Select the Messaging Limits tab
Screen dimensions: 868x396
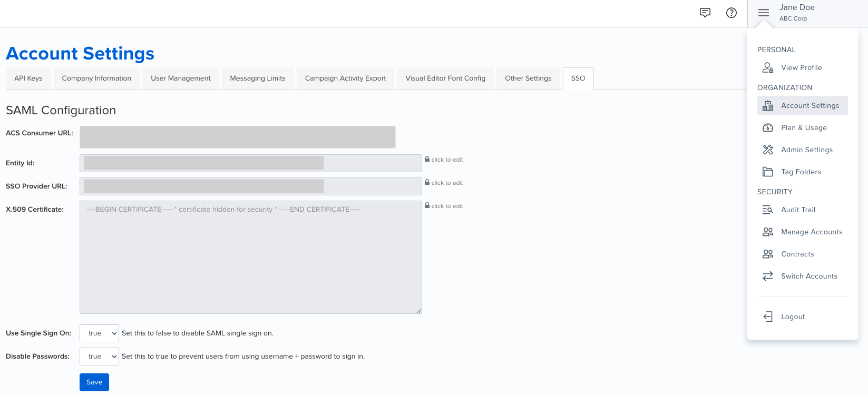coord(258,78)
